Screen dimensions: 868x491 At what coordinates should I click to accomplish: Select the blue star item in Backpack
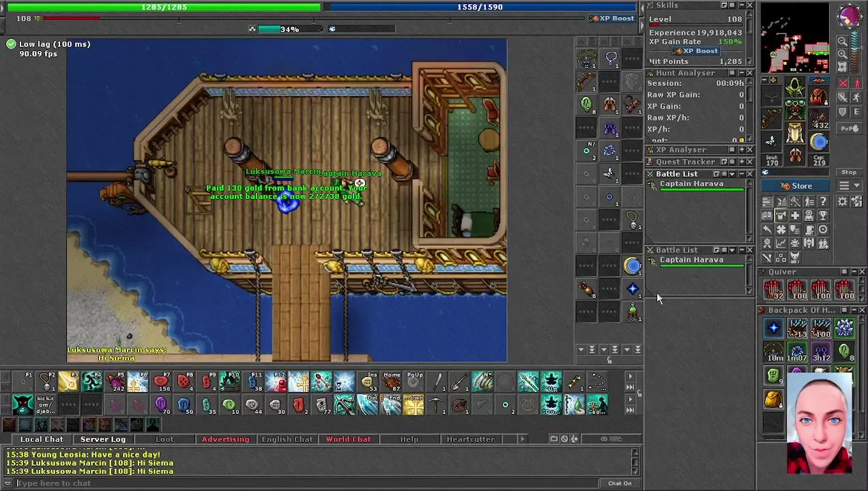pos(773,329)
